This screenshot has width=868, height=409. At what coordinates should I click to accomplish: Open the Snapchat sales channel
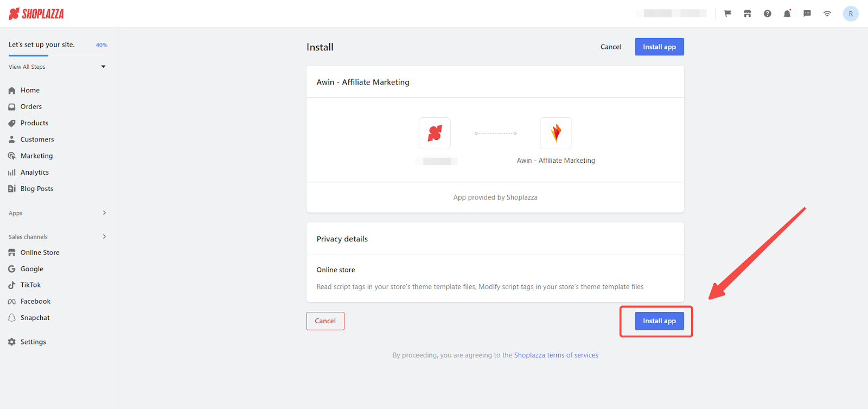point(35,318)
